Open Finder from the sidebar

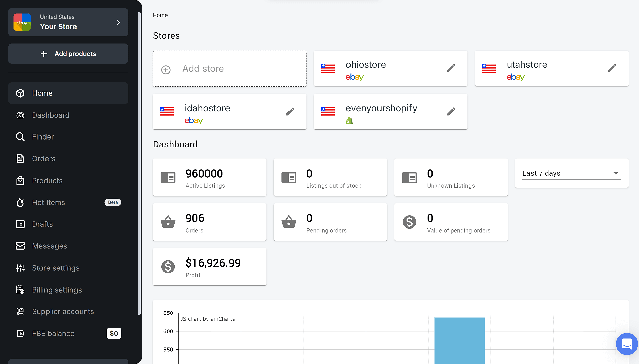43,137
